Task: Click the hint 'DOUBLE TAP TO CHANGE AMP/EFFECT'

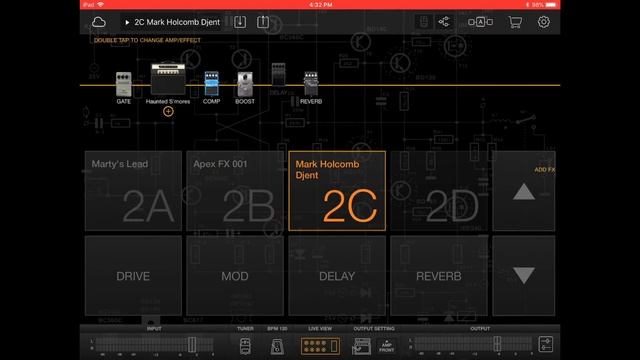Action: tap(147, 40)
